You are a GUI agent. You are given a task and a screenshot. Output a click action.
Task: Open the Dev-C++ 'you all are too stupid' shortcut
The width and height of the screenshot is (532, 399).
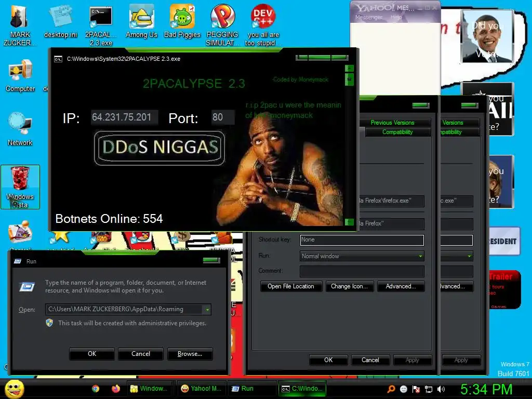pos(263,25)
